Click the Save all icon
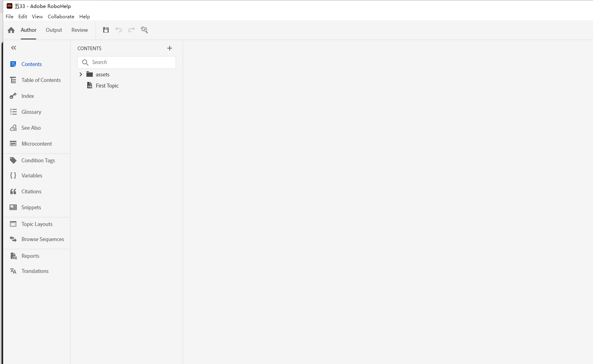Viewport: 593px width, 364px height. pos(106,30)
